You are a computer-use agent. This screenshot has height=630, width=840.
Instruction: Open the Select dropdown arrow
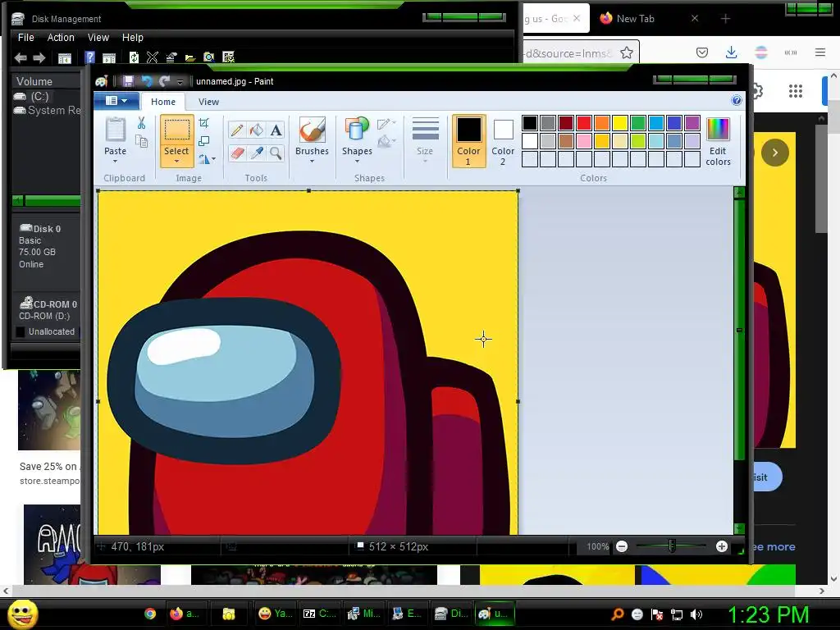(x=176, y=162)
